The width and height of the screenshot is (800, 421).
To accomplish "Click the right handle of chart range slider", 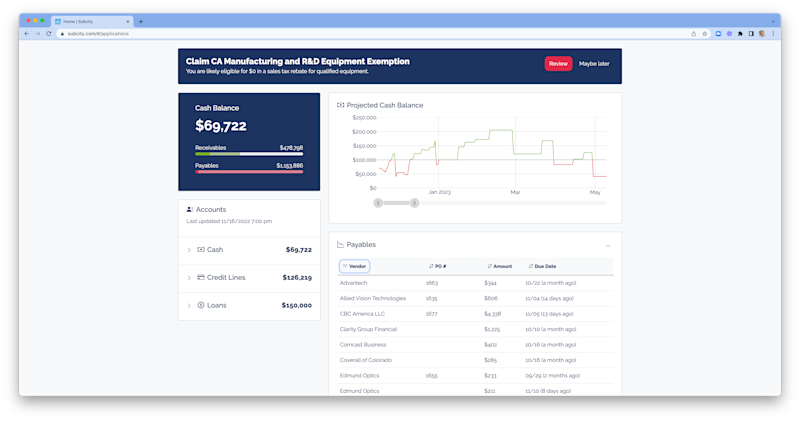I will (415, 203).
